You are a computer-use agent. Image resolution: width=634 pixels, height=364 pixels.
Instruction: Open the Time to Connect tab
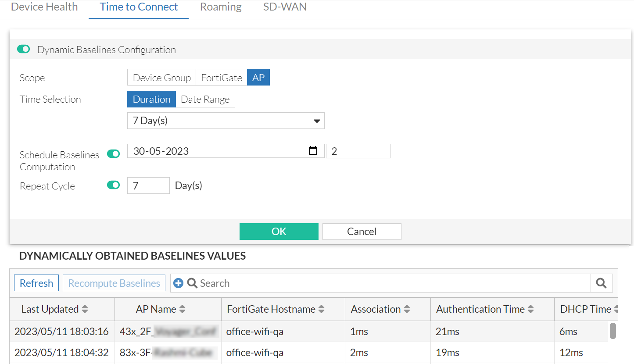(139, 7)
